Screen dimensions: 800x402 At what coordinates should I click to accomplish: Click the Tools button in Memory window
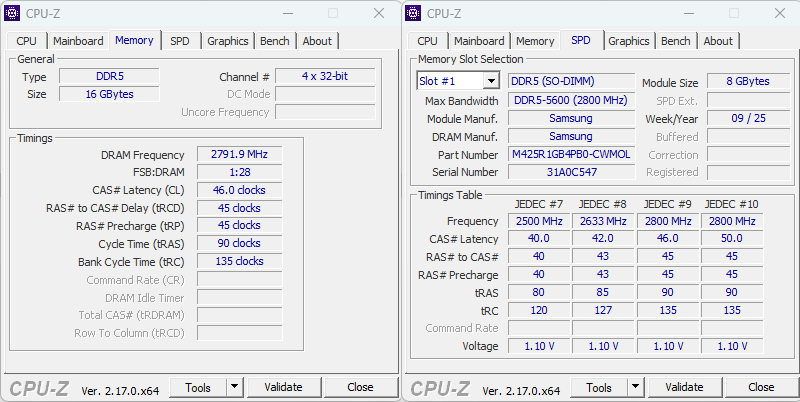[x=198, y=387]
